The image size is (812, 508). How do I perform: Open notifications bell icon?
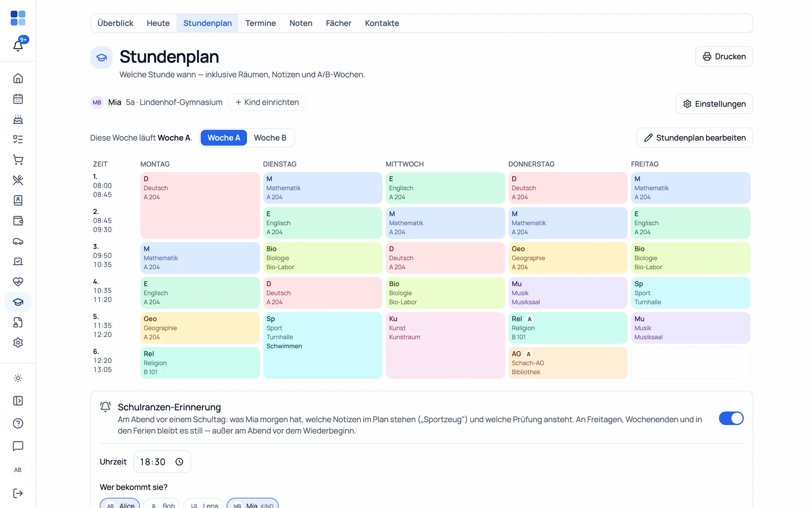pos(18,46)
